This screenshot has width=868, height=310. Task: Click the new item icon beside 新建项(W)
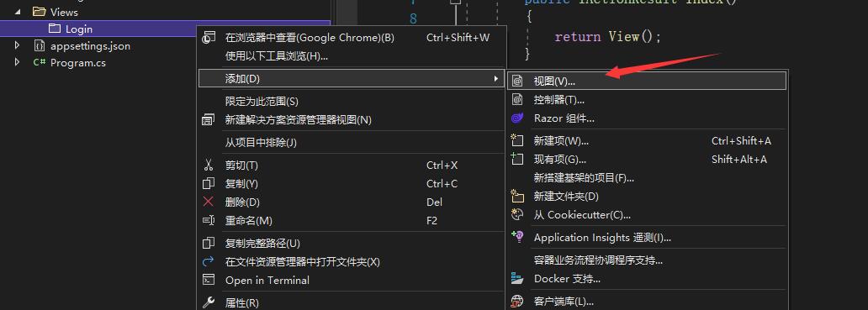(x=517, y=140)
